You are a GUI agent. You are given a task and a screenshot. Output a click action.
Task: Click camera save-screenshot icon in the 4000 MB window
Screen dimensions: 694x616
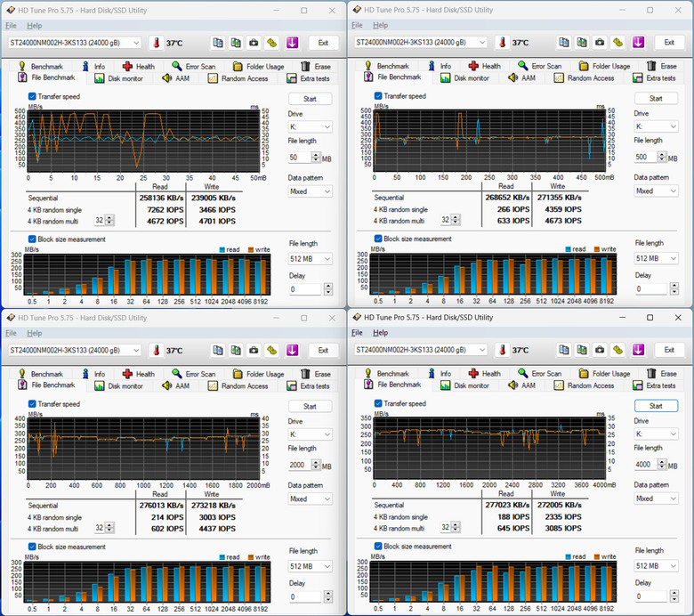click(600, 350)
